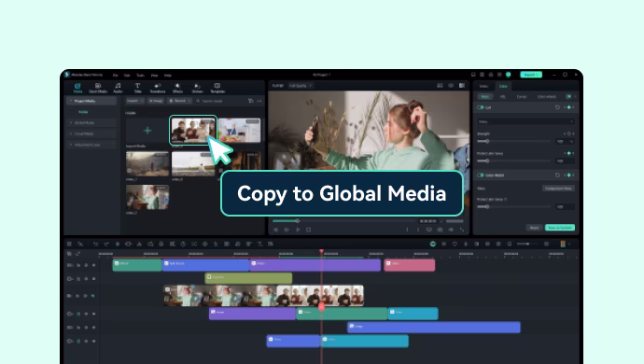This screenshot has height=364, width=644.
Task: Click the Redo arrow in timeline toolbar
Action: 106,244
